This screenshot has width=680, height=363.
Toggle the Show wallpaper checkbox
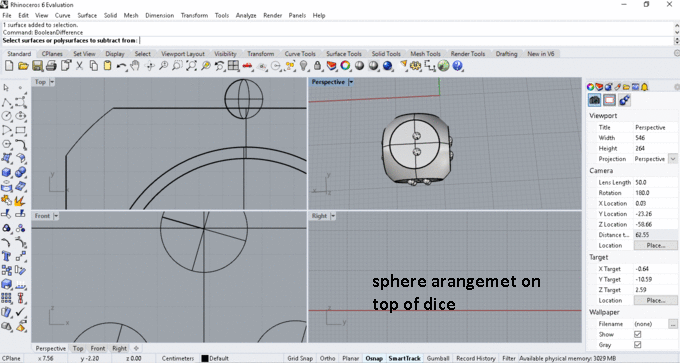click(638, 334)
